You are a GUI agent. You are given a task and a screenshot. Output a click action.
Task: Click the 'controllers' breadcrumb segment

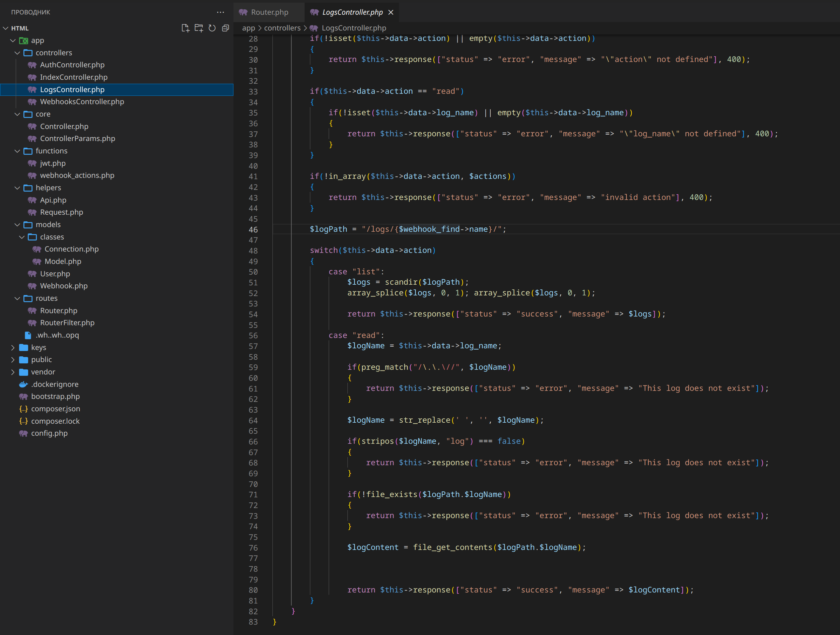282,28
